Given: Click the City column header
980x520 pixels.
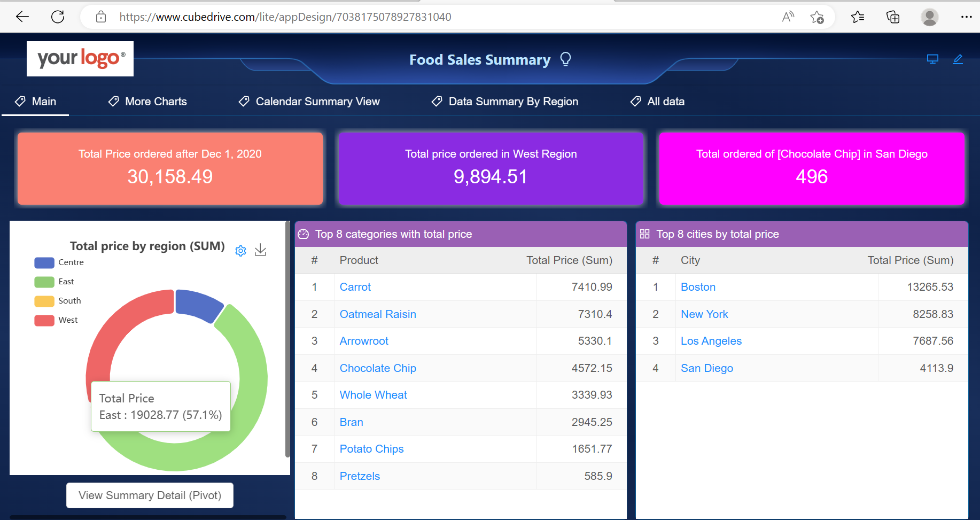Looking at the screenshot, I should click(690, 260).
